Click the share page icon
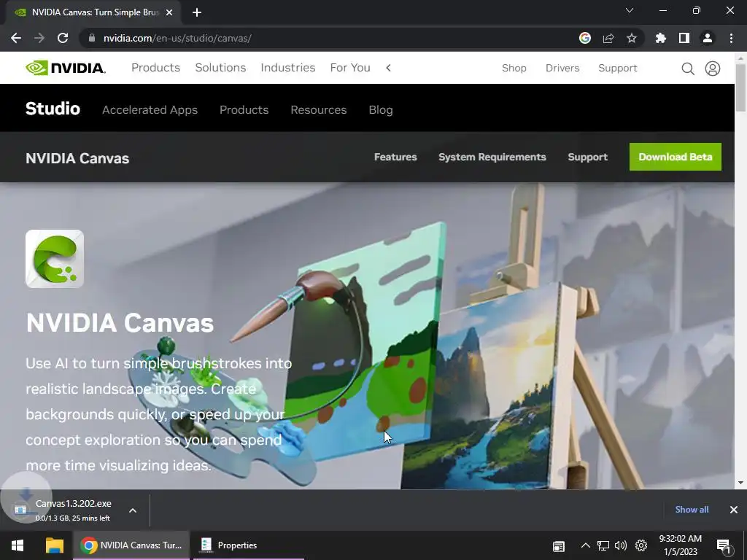Screen dimensions: 747x560 point(608,38)
